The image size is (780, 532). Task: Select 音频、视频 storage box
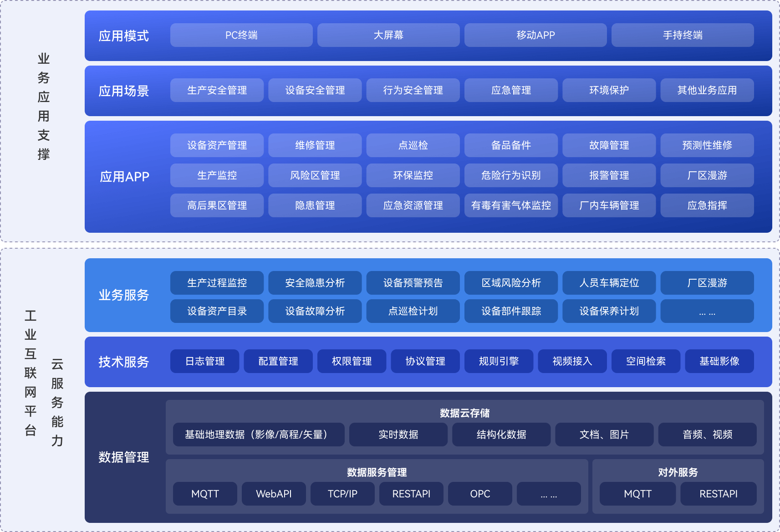[x=708, y=435]
